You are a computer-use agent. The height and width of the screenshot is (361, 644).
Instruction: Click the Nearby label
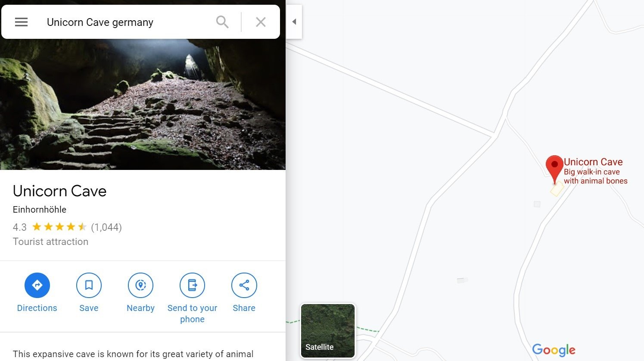(140, 308)
